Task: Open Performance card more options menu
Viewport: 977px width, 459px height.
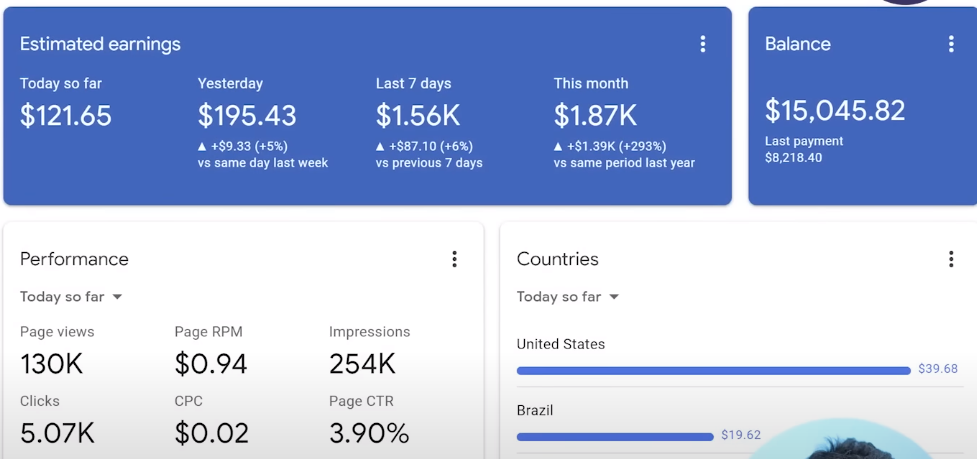Action: point(454,259)
